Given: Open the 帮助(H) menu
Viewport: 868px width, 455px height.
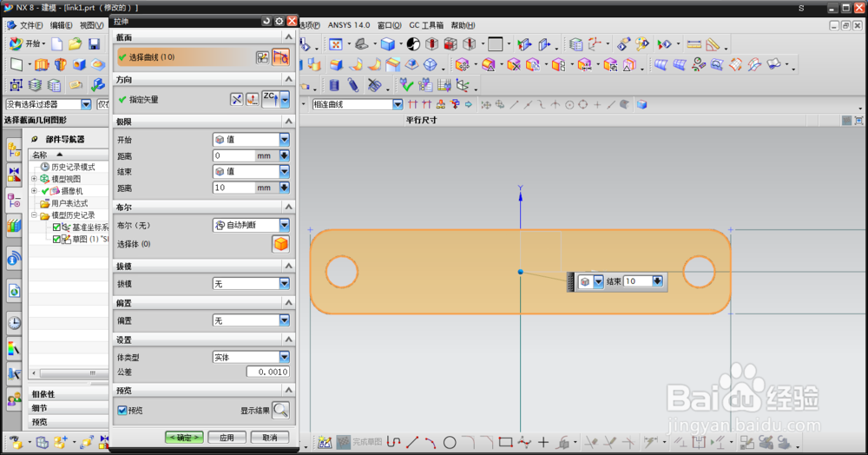Looking at the screenshot, I should pos(463,25).
